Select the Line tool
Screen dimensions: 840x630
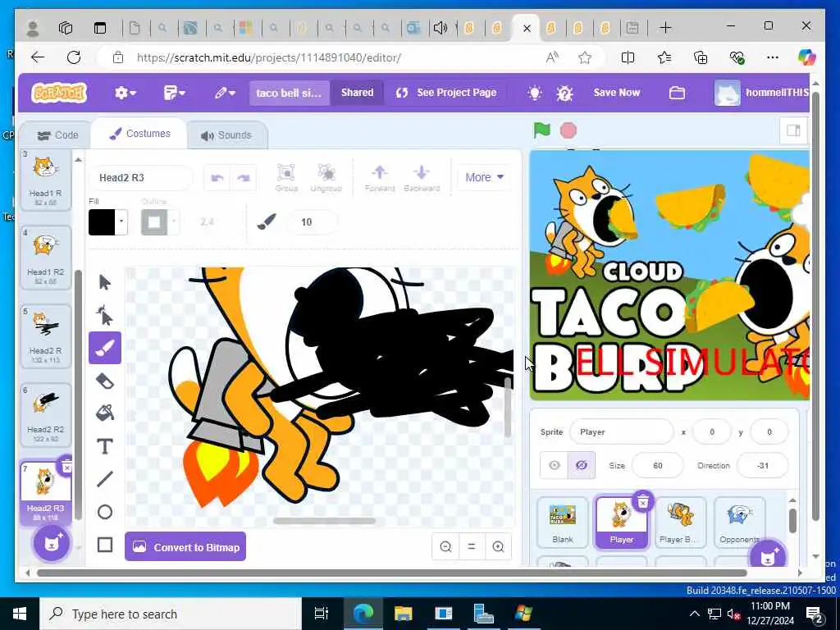[x=104, y=479]
